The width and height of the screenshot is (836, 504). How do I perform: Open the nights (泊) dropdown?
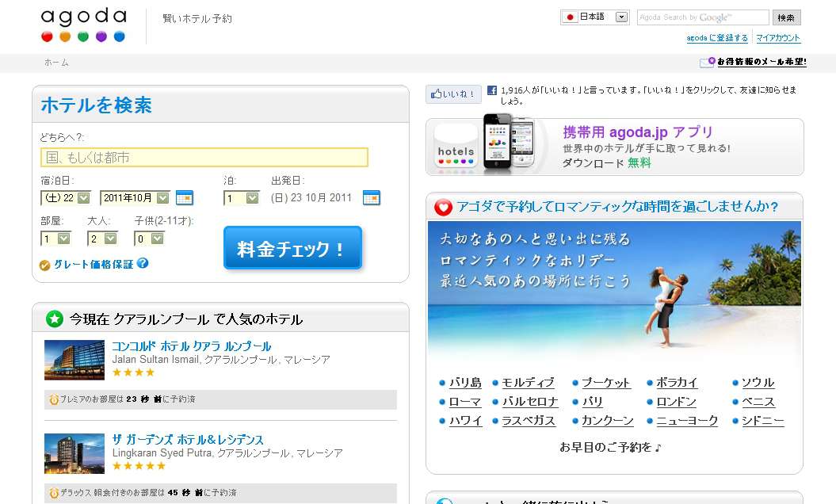pyautogui.click(x=252, y=198)
